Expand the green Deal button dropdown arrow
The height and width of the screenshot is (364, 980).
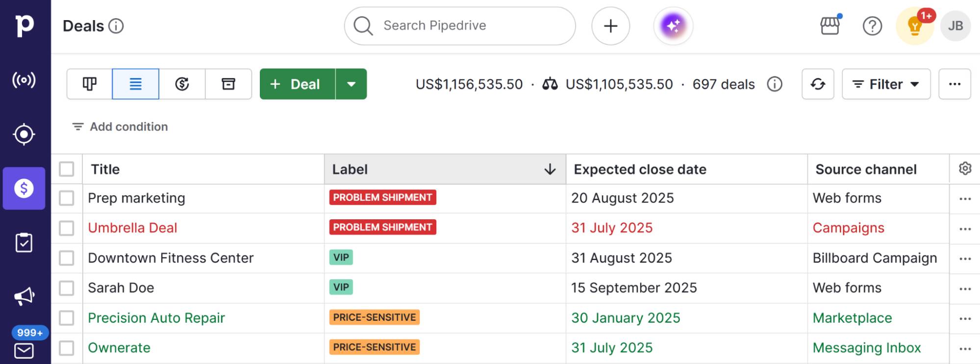pyautogui.click(x=351, y=84)
